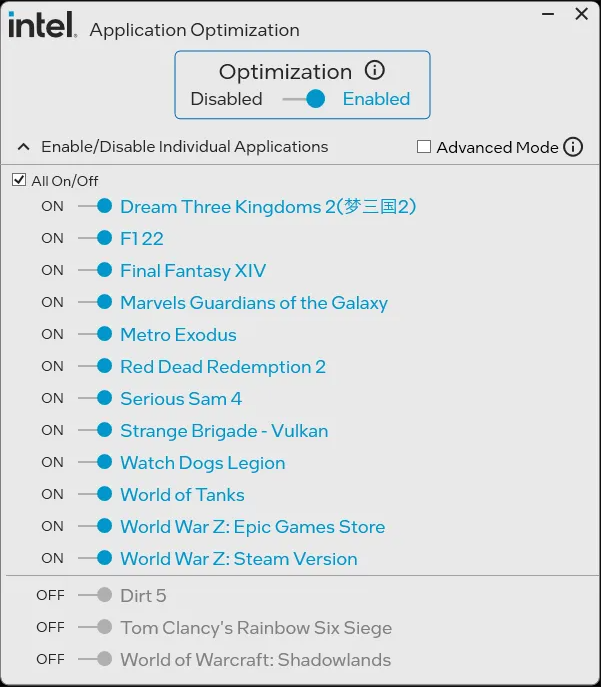Close the Application Optimization window
This screenshot has width=601, height=687.
[x=581, y=14]
